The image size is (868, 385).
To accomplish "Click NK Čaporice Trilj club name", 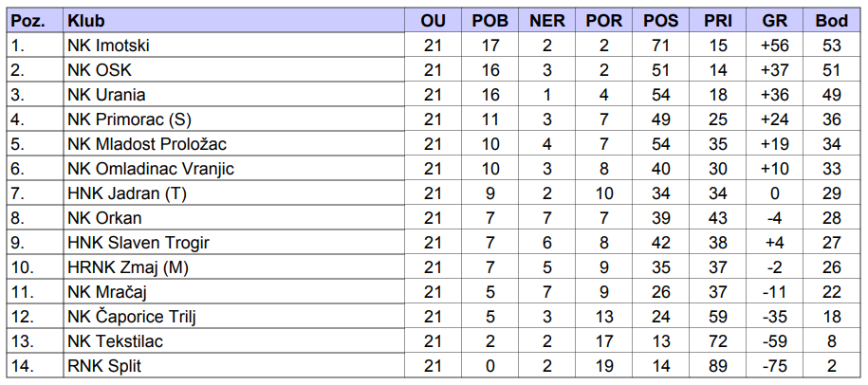I will [x=133, y=316].
